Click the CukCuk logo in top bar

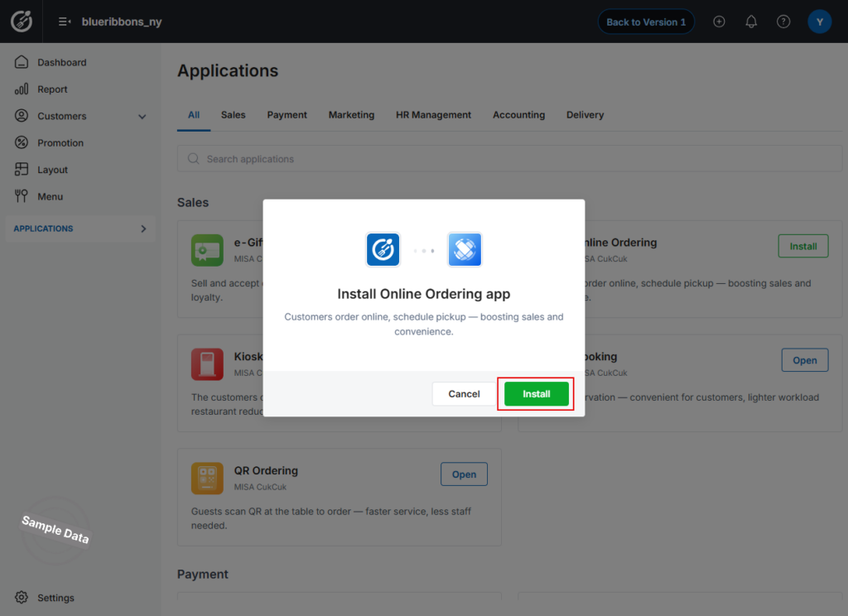[x=21, y=22]
